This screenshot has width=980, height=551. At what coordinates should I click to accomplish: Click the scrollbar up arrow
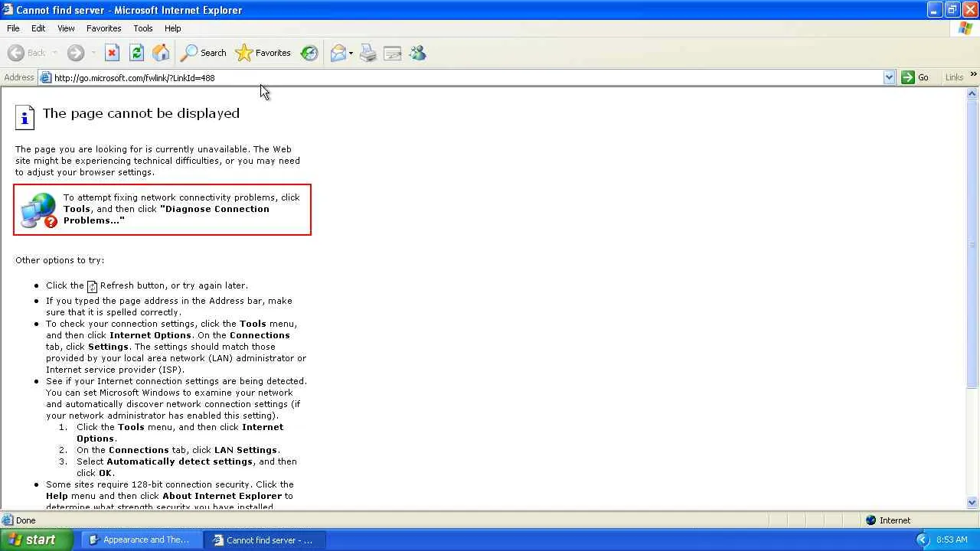point(972,94)
